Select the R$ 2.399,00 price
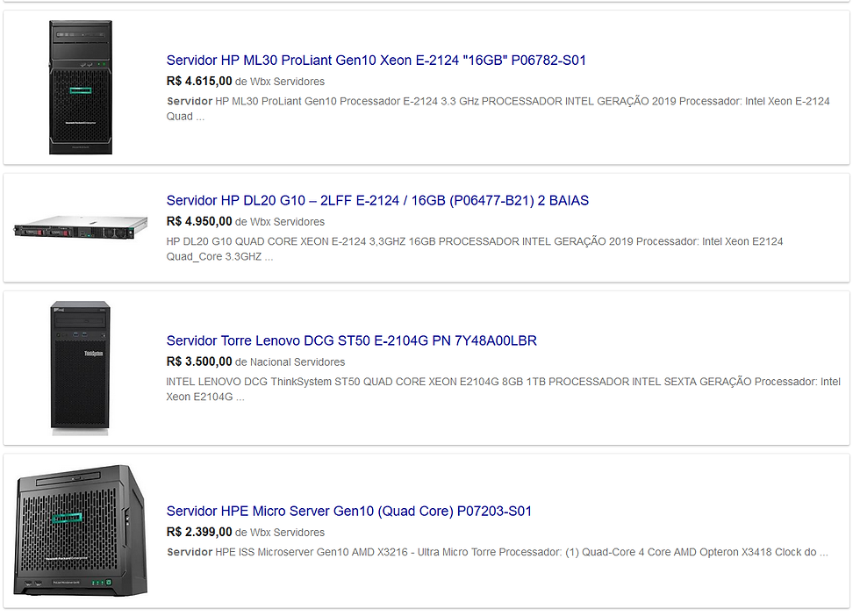Image resolution: width=860 pixels, height=616 pixels. (x=199, y=532)
